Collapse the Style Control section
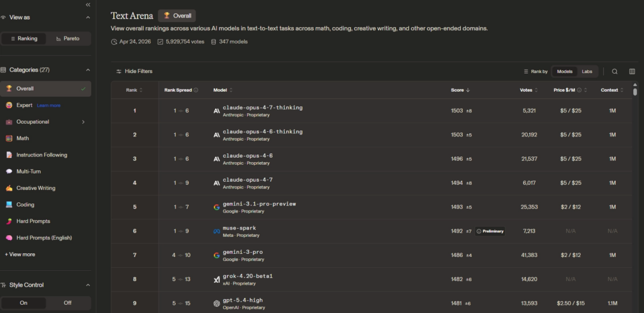644x313 pixels. (x=88, y=285)
